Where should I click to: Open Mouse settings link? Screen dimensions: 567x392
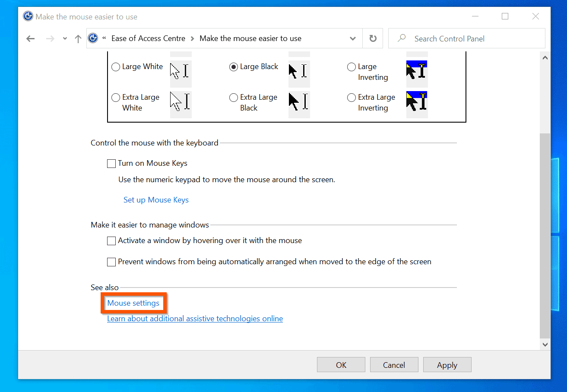pyautogui.click(x=133, y=303)
